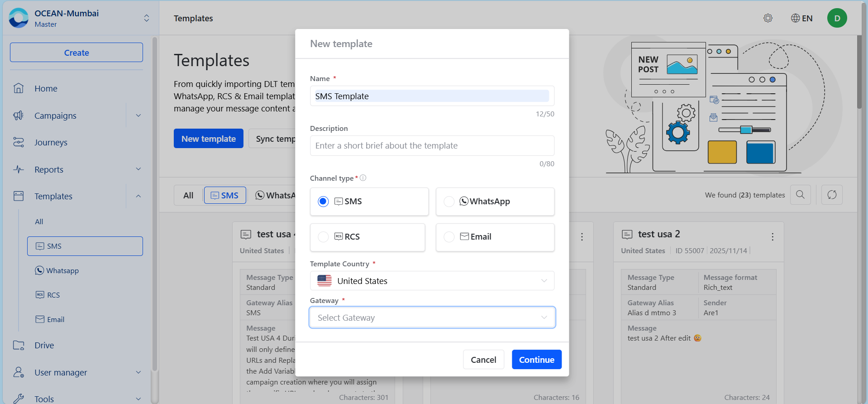Open options menu of the middle template card
This screenshot has width=868, height=404.
pyautogui.click(x=582, y=236)
